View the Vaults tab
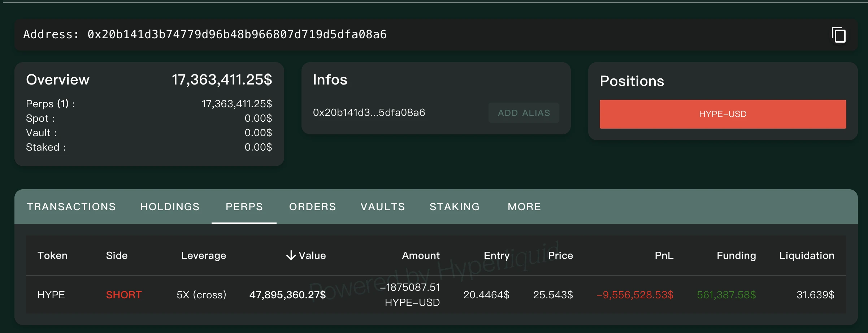868x333 pixels. coord(383,207)
